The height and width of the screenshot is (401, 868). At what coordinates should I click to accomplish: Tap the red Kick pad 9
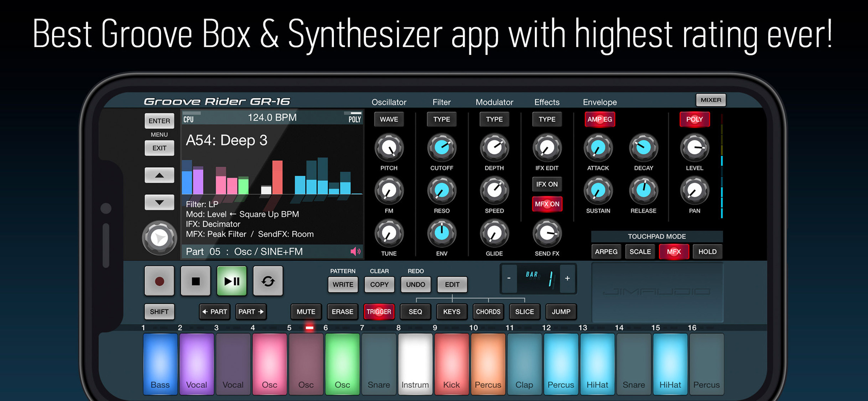click(x=451, y=364)
